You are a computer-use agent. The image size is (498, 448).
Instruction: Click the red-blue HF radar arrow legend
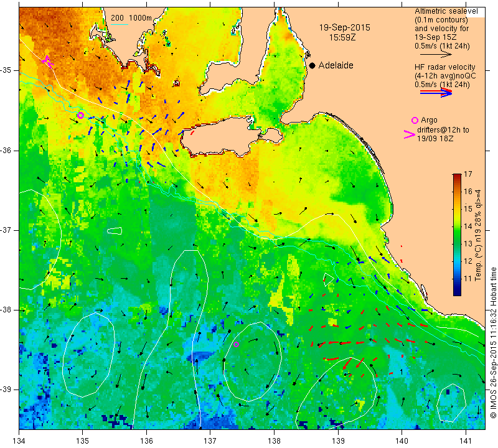[436, 93]
